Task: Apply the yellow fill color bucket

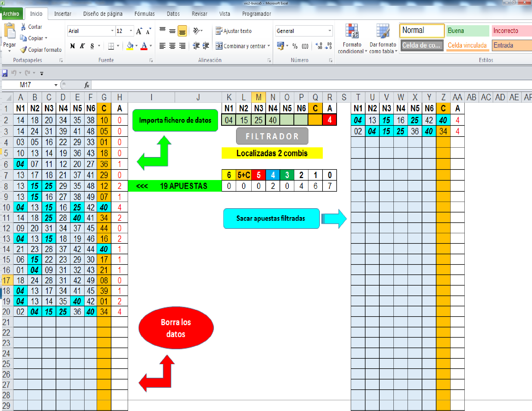Action: (130, 46)
